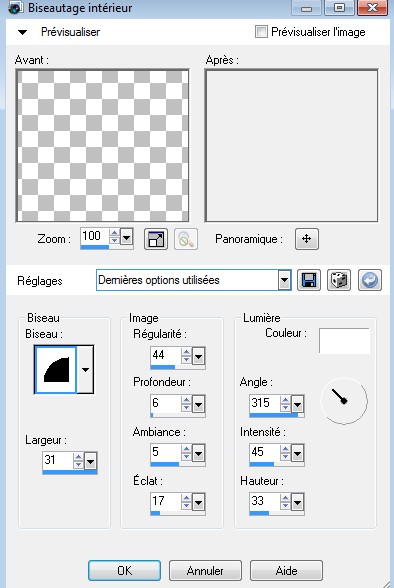Click the Régularité field showing 44
The image size is (394, 588).
point(165,355)
